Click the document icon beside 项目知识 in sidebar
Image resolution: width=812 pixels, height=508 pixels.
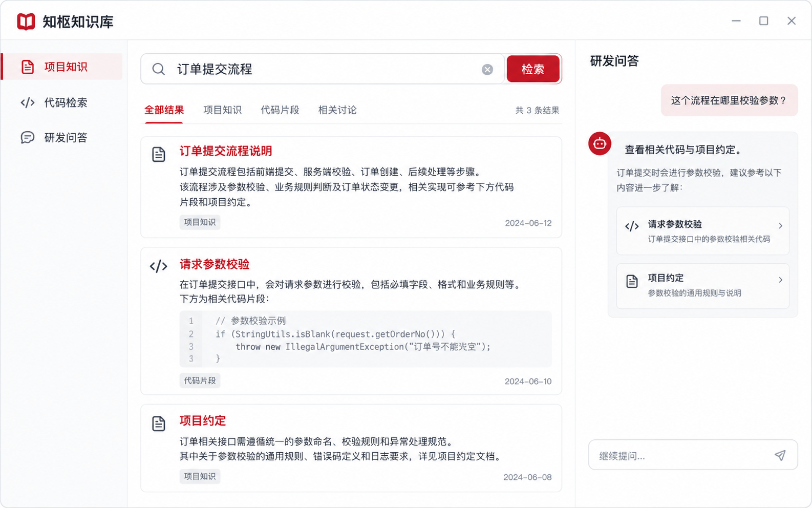click(28, 67)
